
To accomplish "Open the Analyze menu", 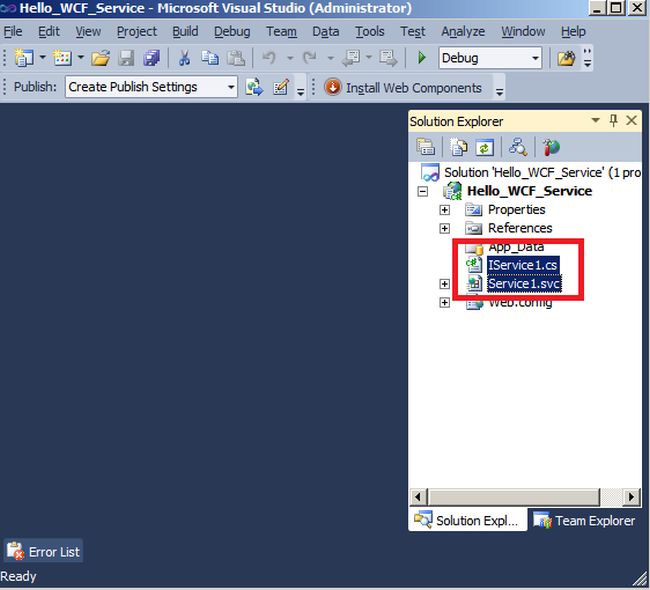I will pos(463,32).
